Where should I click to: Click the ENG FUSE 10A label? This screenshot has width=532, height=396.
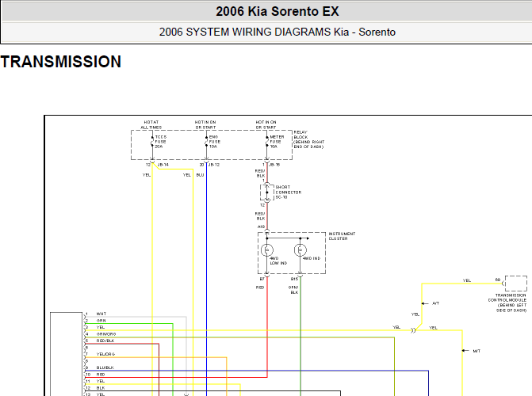(214, 142)
